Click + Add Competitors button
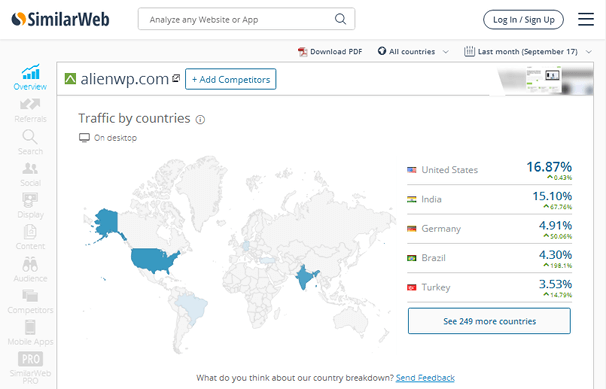This screenshot has height=389, width=606. point(231,79)
